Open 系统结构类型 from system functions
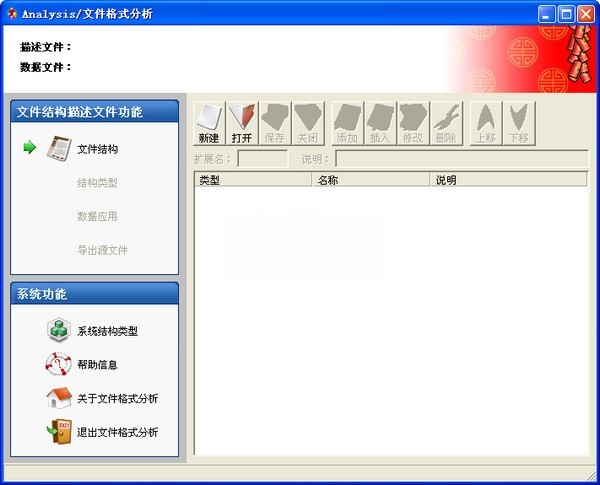Image resolution: width=600 pixels, height=485 pixels. tap(108, 331)
